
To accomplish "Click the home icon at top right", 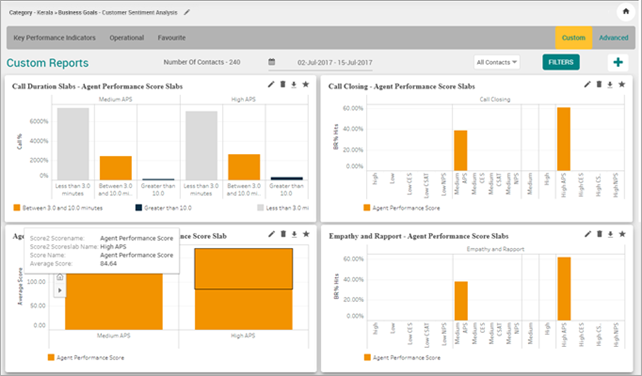I will [x=626, y=11].
